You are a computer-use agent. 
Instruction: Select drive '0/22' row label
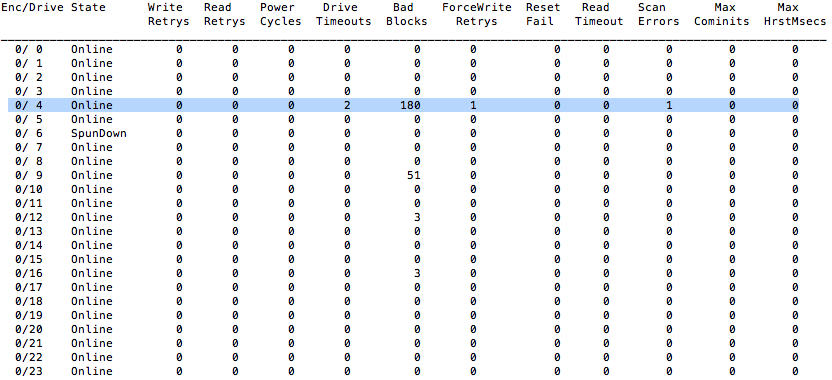click(29, 357)
